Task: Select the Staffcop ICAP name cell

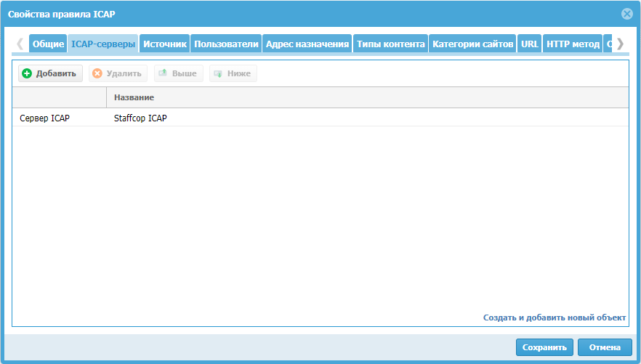Action: point(140,118)
